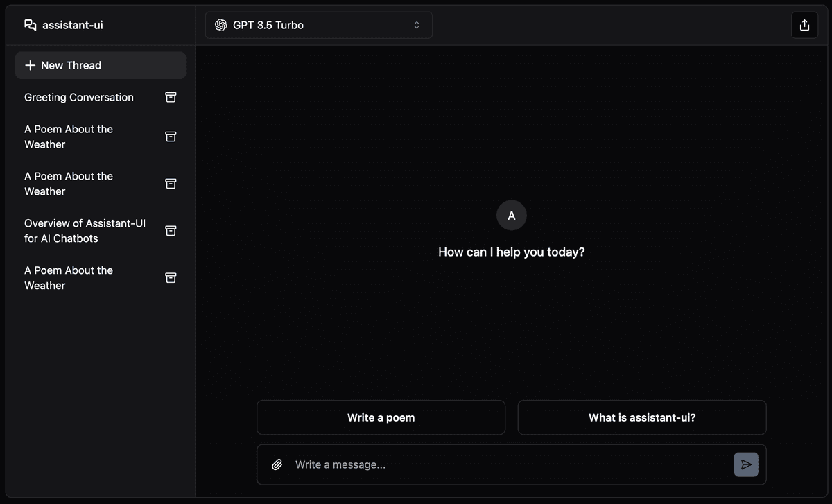Click the paperclip attachment icon
Image resolution: width=832 pixels, height=504 pixels.
(x=277, y=464)
